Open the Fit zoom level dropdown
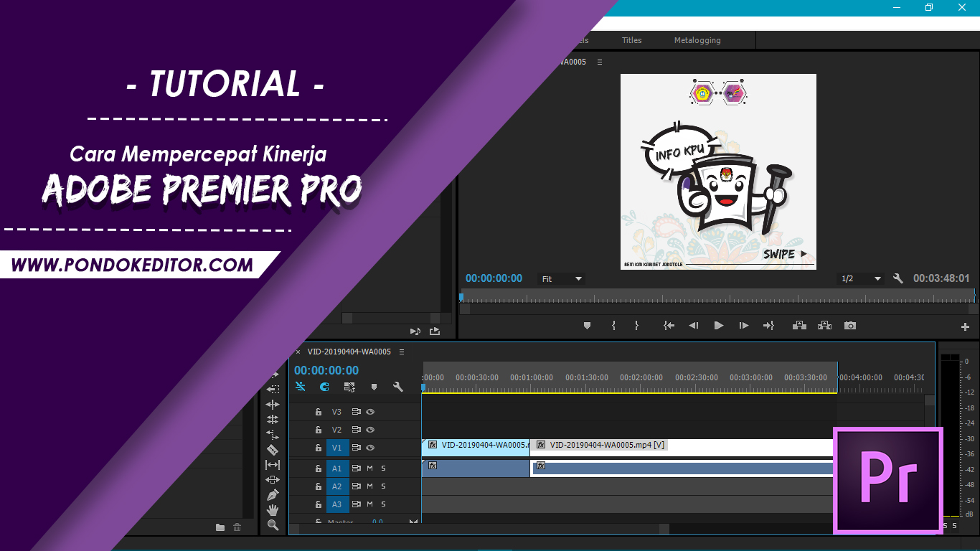Image resolution: width=980 pixels, height=551 pixels. [561, 278]
